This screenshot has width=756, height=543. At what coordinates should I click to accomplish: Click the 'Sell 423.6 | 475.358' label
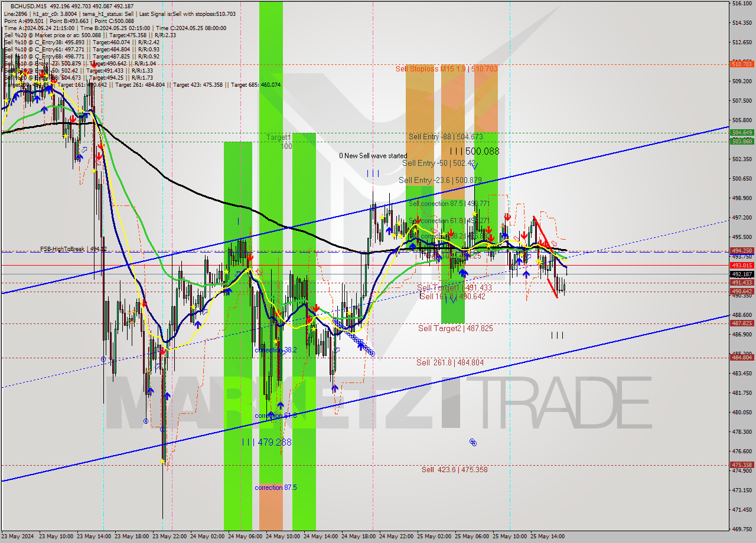[455, 470]
